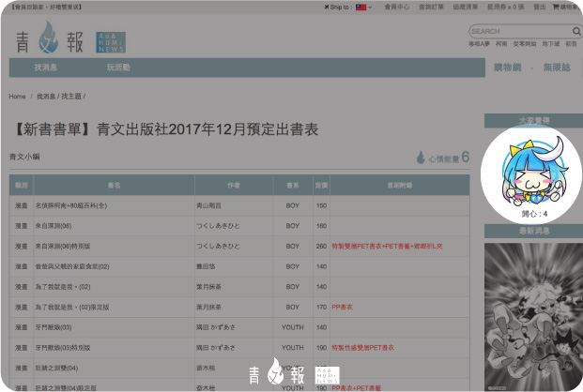
Task: Select 柯南 search keyword
Action: pos(501,44)
